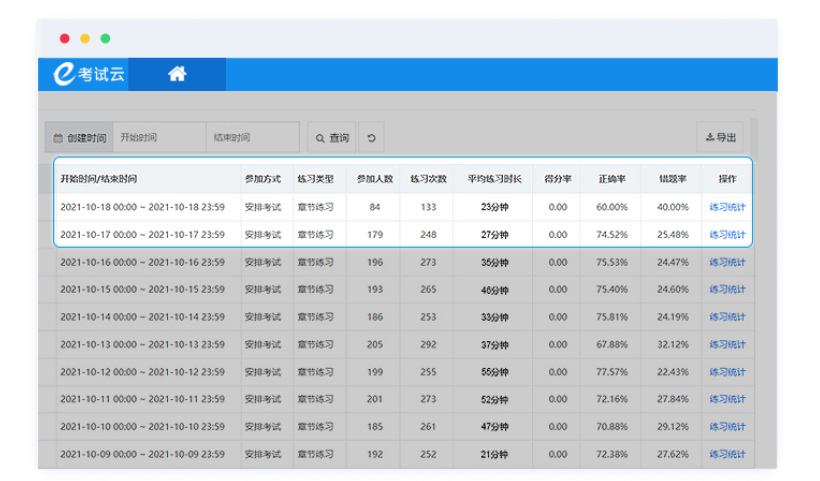
Task: Click the 考试云 logo
Action: tap(90, 74)
